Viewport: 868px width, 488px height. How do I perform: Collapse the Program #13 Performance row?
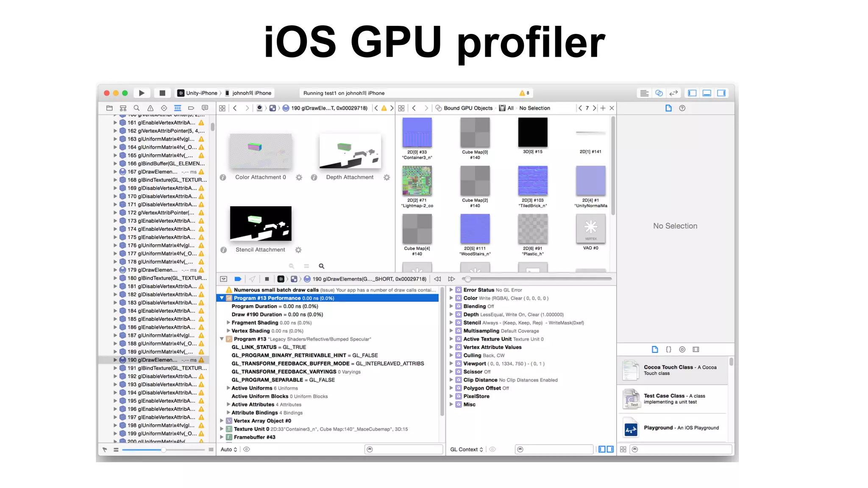click(x=222, y=298)
